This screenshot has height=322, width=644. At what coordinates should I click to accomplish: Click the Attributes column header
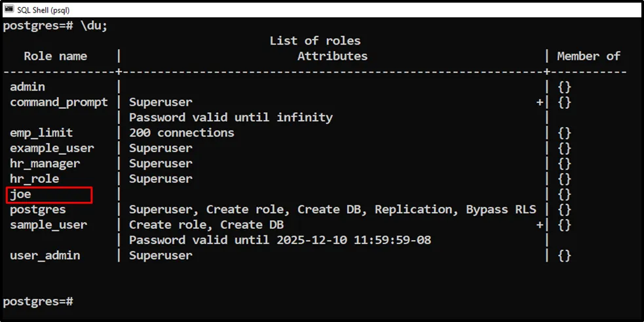[x=332, y=56]
